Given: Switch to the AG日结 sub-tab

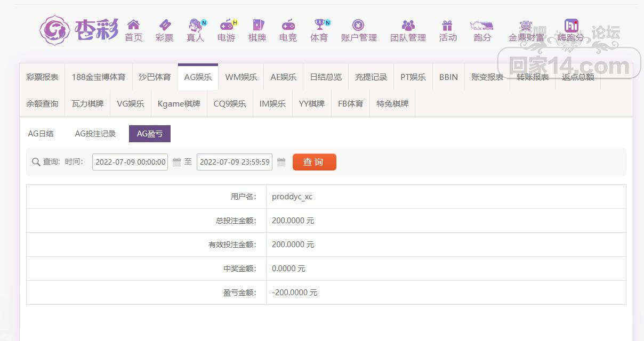Looking at the screenshot, I should pos(41,134).
